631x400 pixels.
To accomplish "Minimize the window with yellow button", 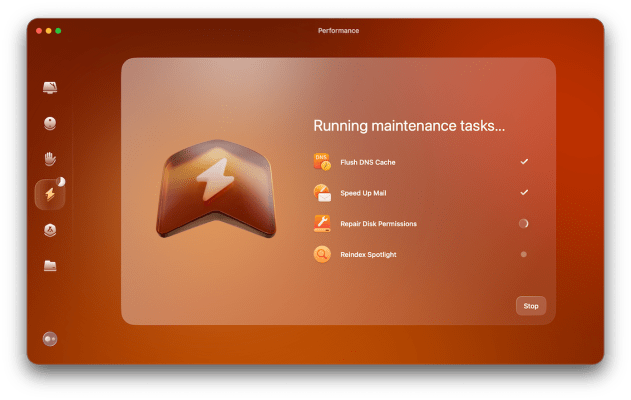I will 49,31.
